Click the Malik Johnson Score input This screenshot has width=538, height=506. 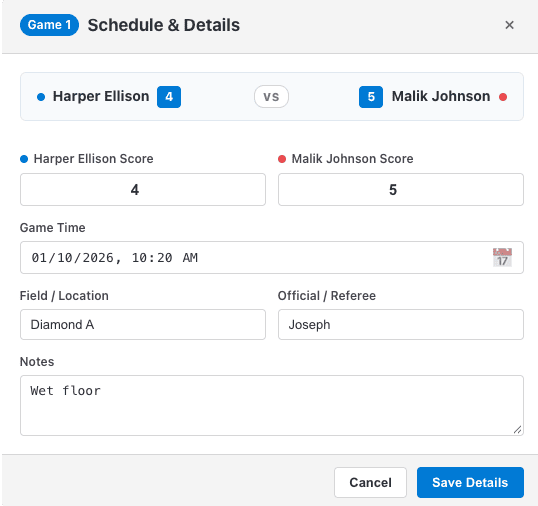tap(401, 189)
